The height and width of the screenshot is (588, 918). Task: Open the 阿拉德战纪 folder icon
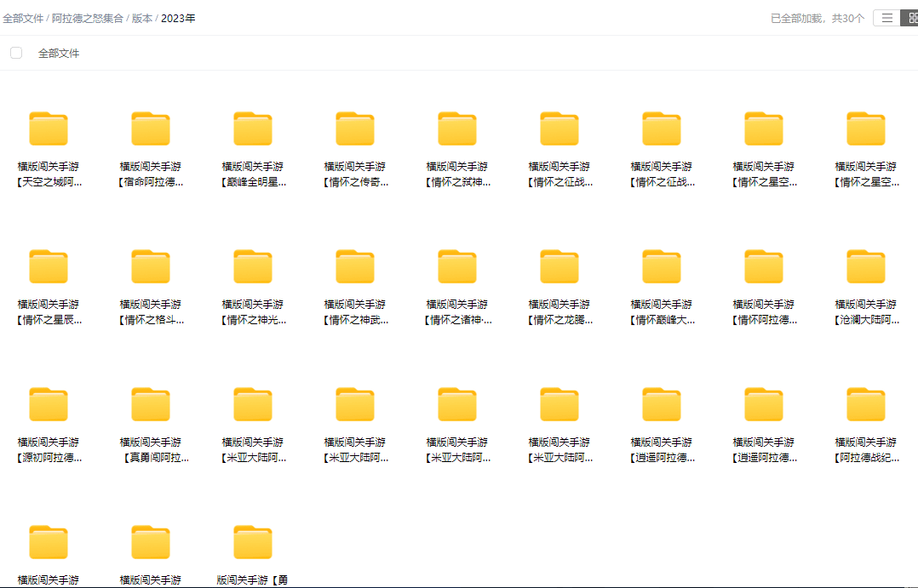point(866,405)
